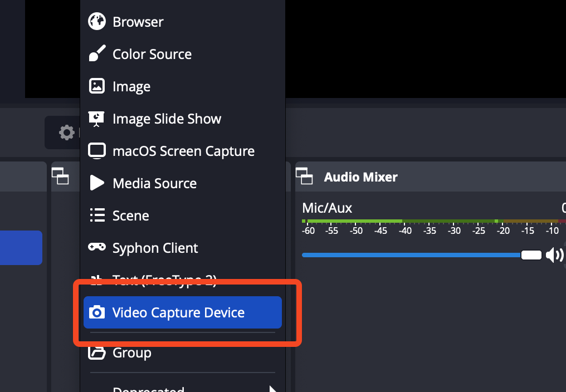The image size is (566, 392).
Task: Click the Mic/Aux volume slider handle
Action: (531, 255)
